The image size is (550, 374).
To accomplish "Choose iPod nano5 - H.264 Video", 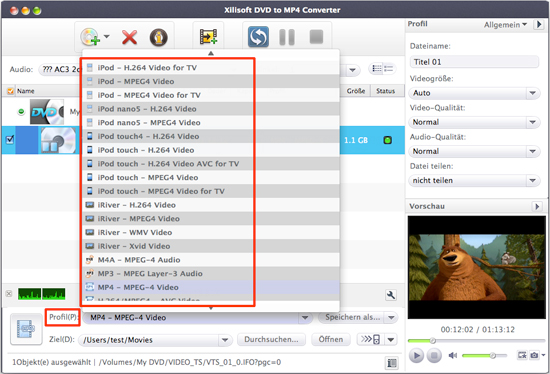I will [210, 109].
